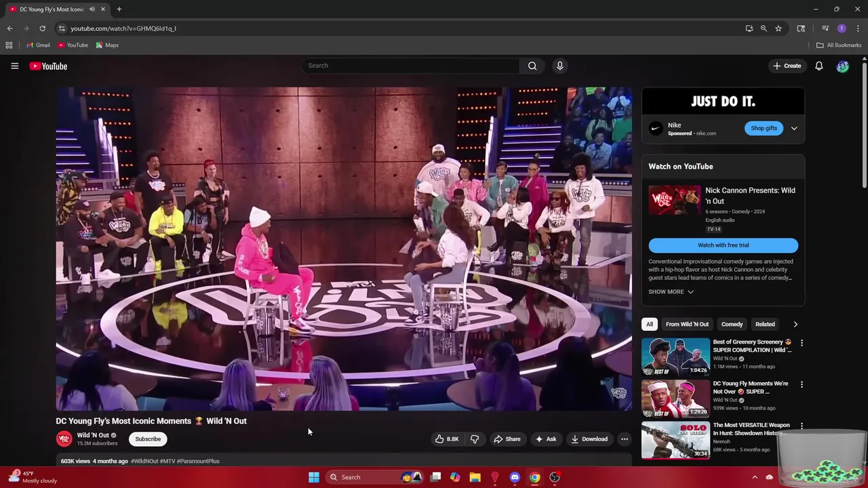This screenshot has height=488, width=868.
Task: Open YouTube account avatar menu
Action: tap(842, 66)
